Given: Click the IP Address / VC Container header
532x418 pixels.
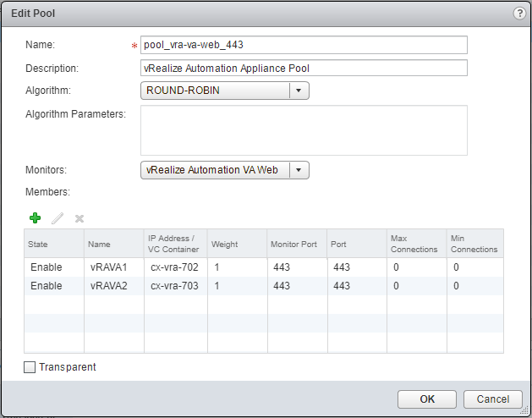Looking at the screenshot, I should (x=176, y=244).
